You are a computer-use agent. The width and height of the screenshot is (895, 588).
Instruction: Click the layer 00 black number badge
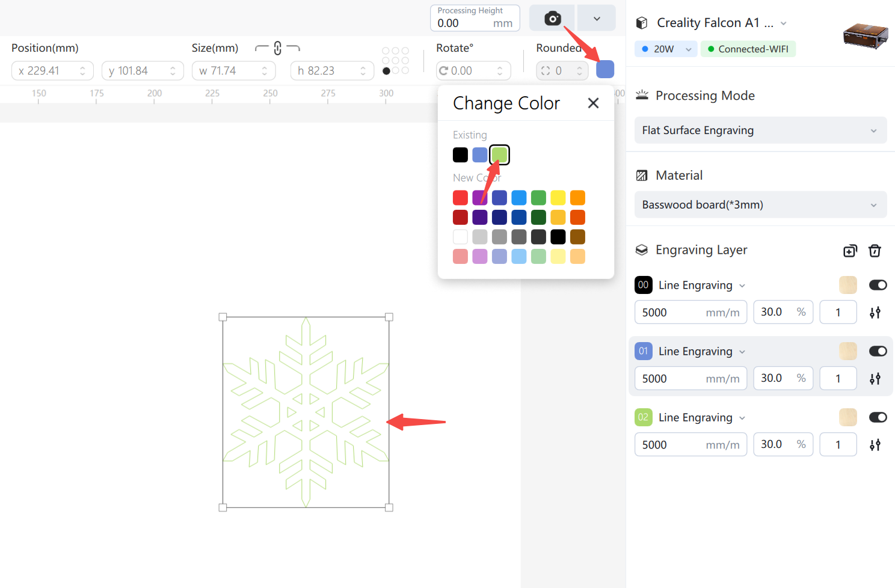(644, 285)
